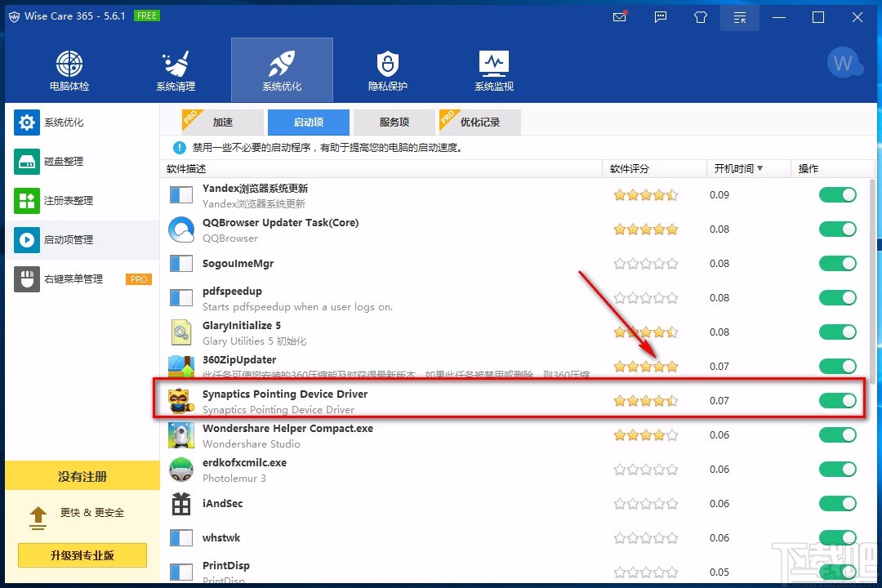Image resolution: width=882 pixels, height=588 pixels.
Task: Open the 系统监视 system monitor section
Action: 494,70
